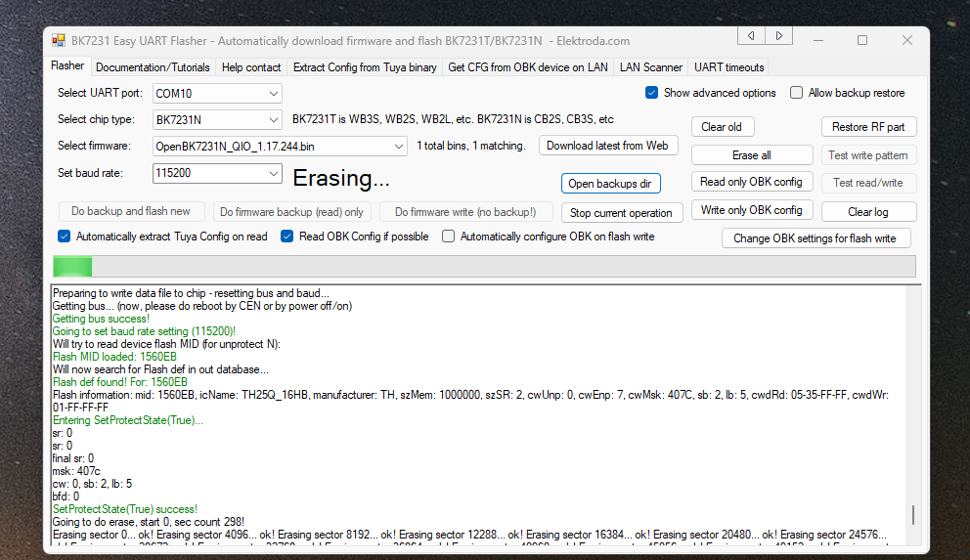Switch to the LAN Scanner tab
The width and height of the screenshot is (970, 560).
[x=651, y=67]
